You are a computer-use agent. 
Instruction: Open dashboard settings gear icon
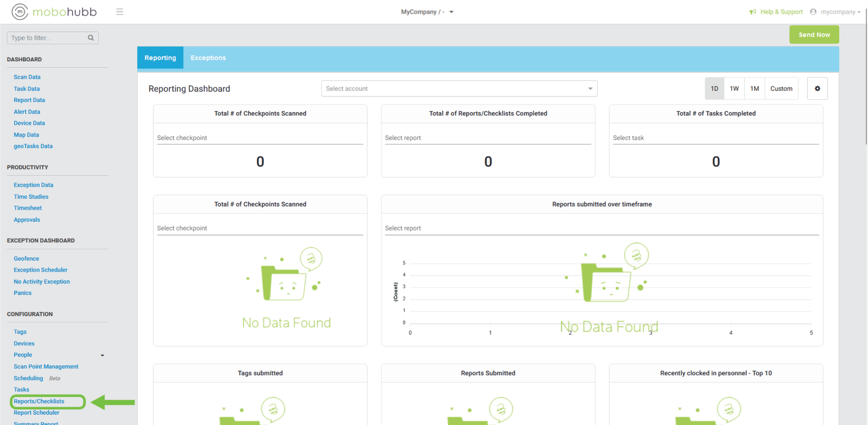(x=817, y=89)
